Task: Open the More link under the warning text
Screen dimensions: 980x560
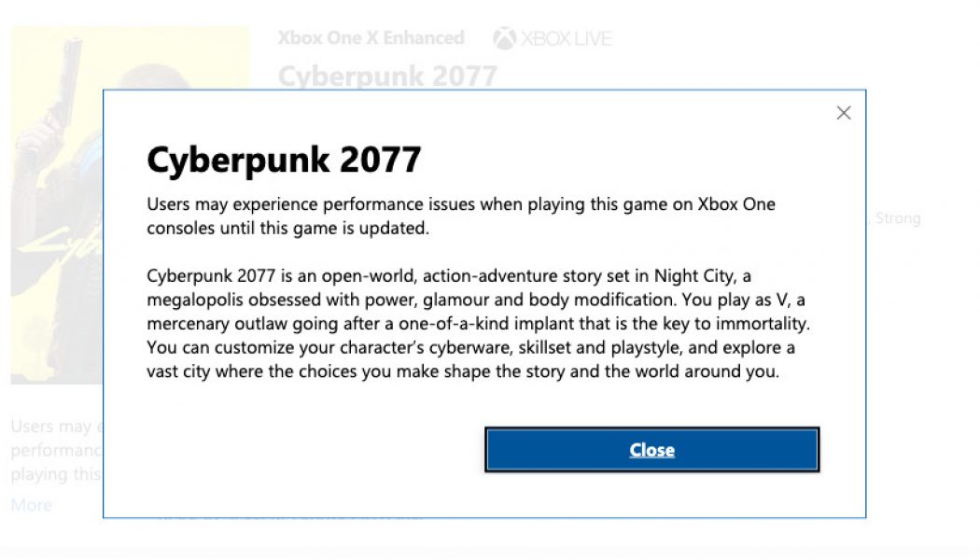Action: pyautogui.click(x=30, y=505)
